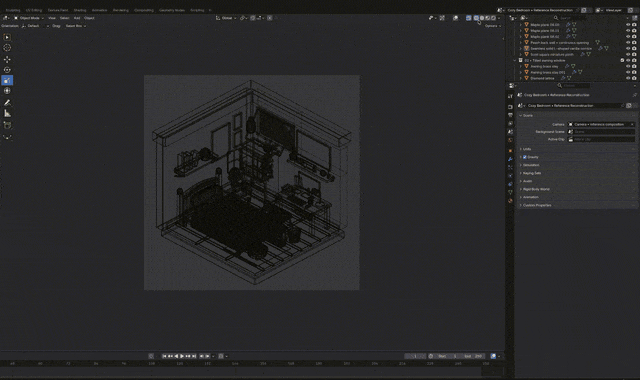Image resolution: width=640 pixels, height=380 pixels.
Task: Toggle snapping magnet in header
Action: pyautogui.click(x=253, y=18)
